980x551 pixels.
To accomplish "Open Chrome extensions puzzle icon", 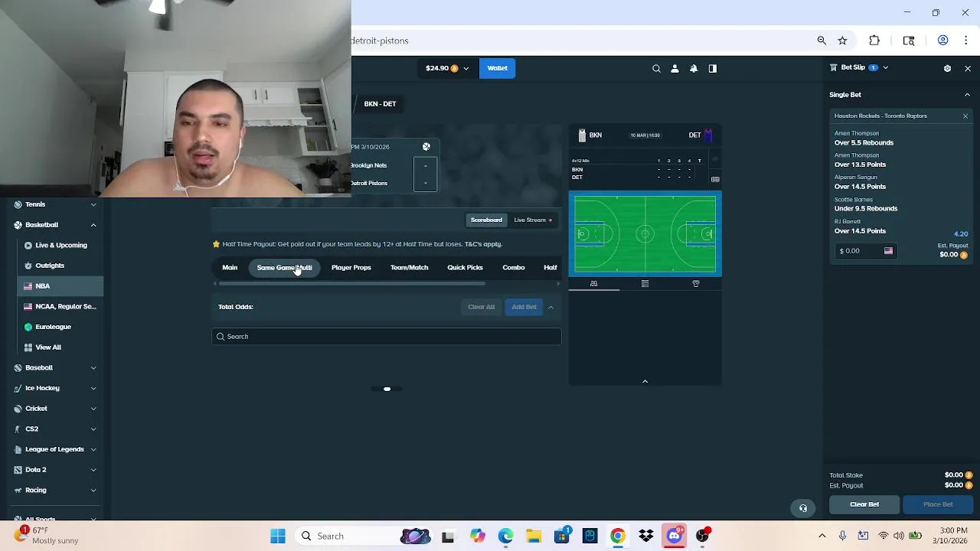I will click(874, 41).
